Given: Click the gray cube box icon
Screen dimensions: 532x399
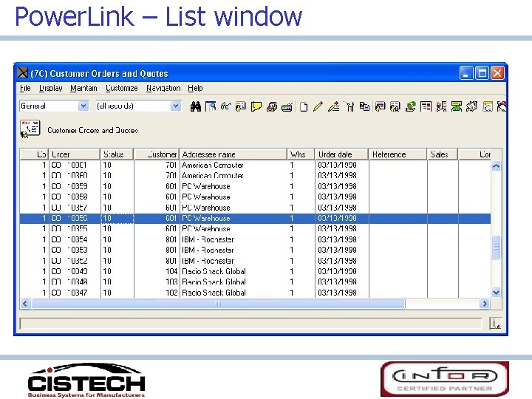Looking at the screenshot, I should (472, 106).
